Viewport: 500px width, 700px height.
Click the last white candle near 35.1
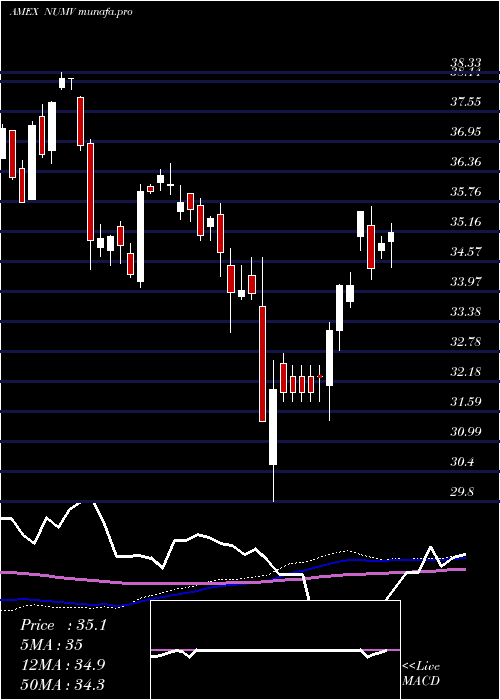click(x=391, y=237)
